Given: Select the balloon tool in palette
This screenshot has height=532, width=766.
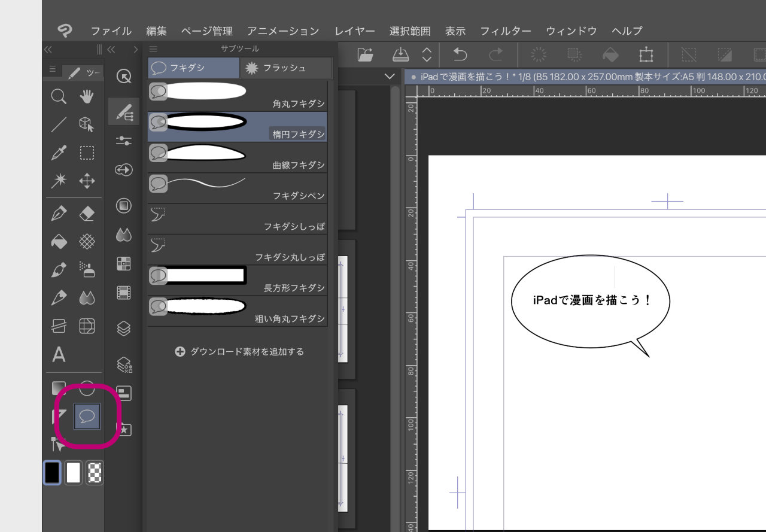Looking at the screenshot, I should [87, 417].
